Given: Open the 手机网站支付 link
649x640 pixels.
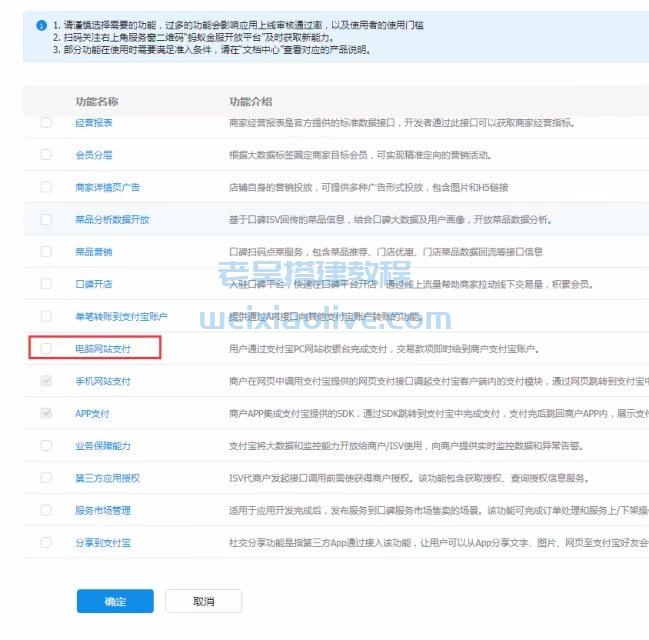Looking at the screenshot, I should (x=103, y=381).
